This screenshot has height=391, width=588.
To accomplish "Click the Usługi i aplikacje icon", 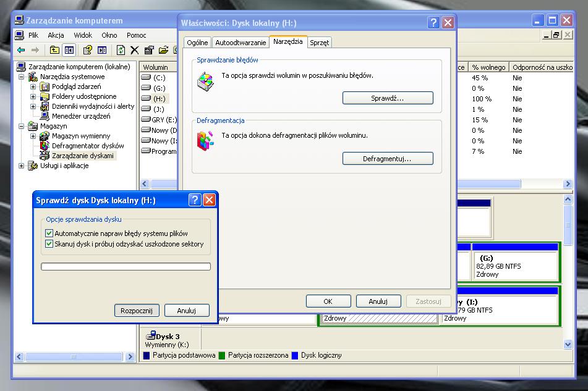I will 33,166.
